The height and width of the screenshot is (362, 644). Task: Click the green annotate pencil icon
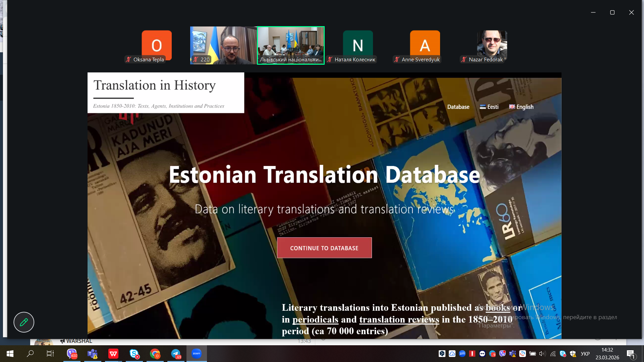(24, 322)
